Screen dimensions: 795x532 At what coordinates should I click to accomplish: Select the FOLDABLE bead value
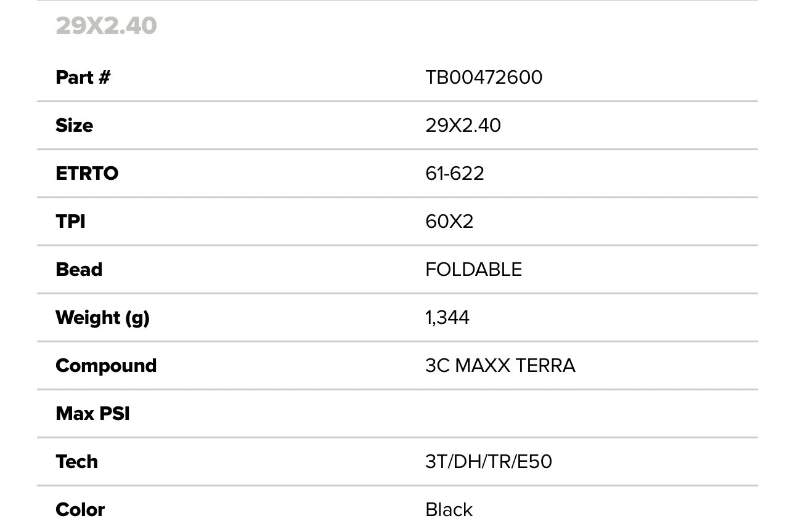(473, 270)
